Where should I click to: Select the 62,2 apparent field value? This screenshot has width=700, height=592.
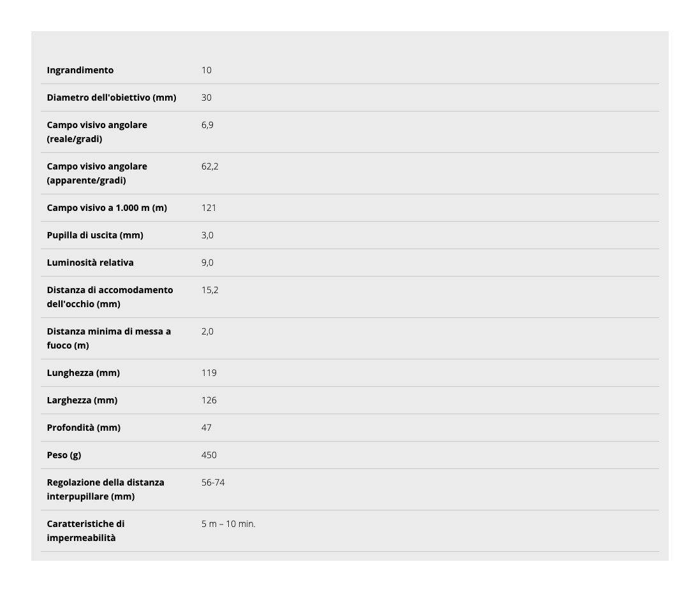click(210, 166)
